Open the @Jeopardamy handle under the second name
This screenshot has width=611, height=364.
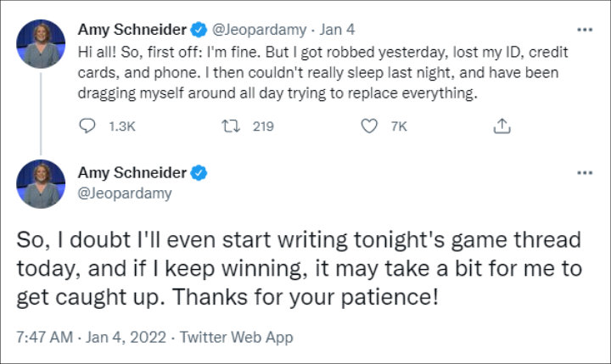(x=125, y=193)
